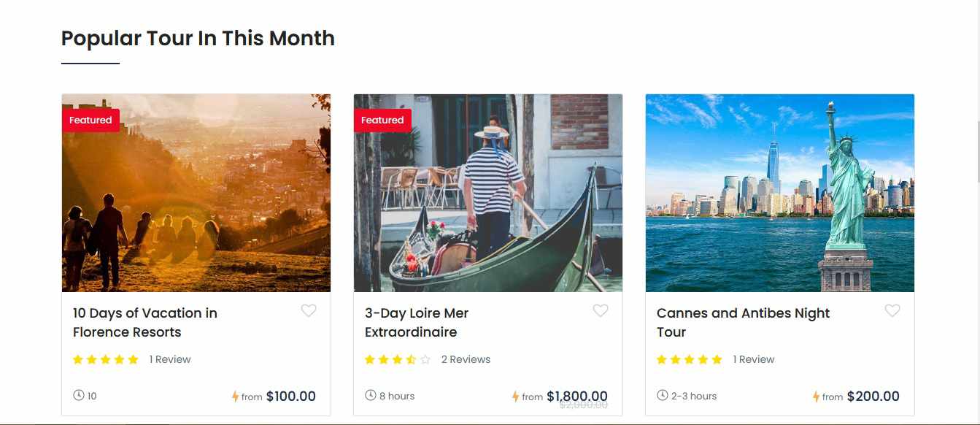View the 2 Reviews link
The image size is (980, 425).
tap(466, 359)
